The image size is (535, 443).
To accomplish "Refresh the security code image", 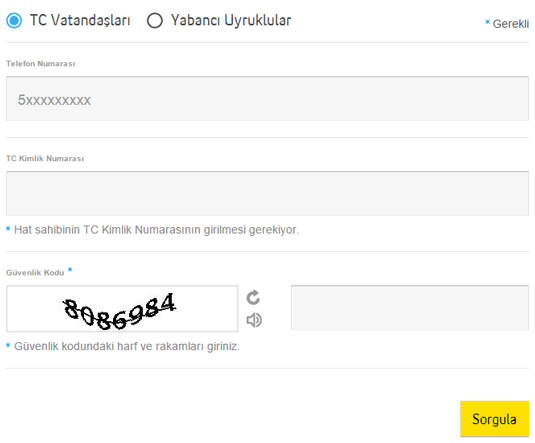I will (253, 297).
